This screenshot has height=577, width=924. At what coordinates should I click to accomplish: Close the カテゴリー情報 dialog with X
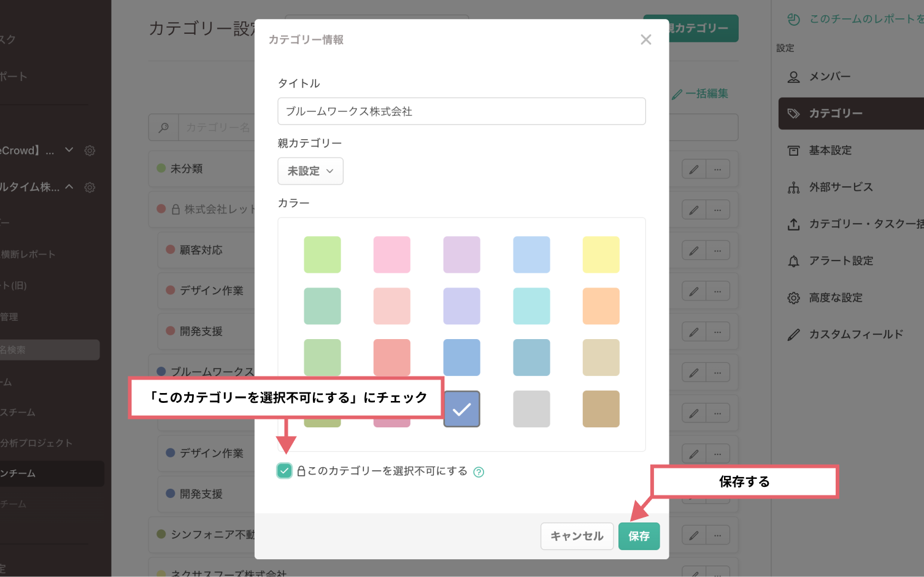pos(645,40)
